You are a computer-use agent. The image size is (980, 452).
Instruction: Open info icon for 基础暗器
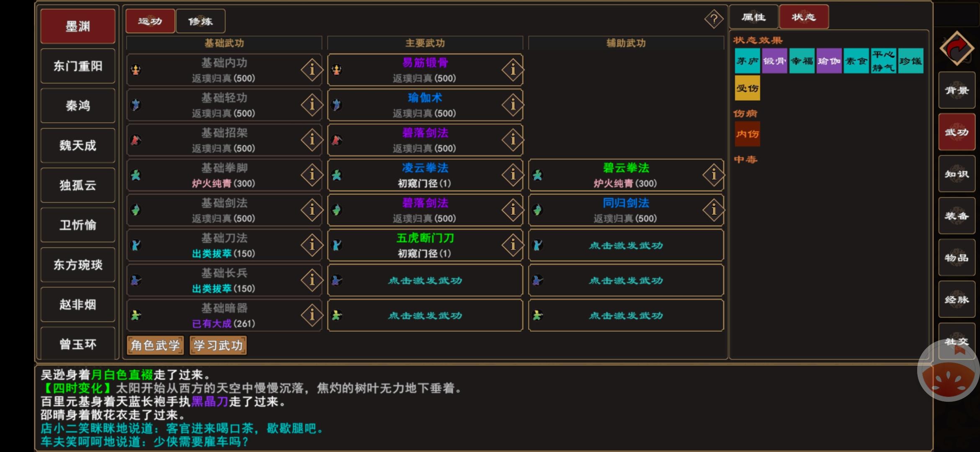[x=312, y=315]
